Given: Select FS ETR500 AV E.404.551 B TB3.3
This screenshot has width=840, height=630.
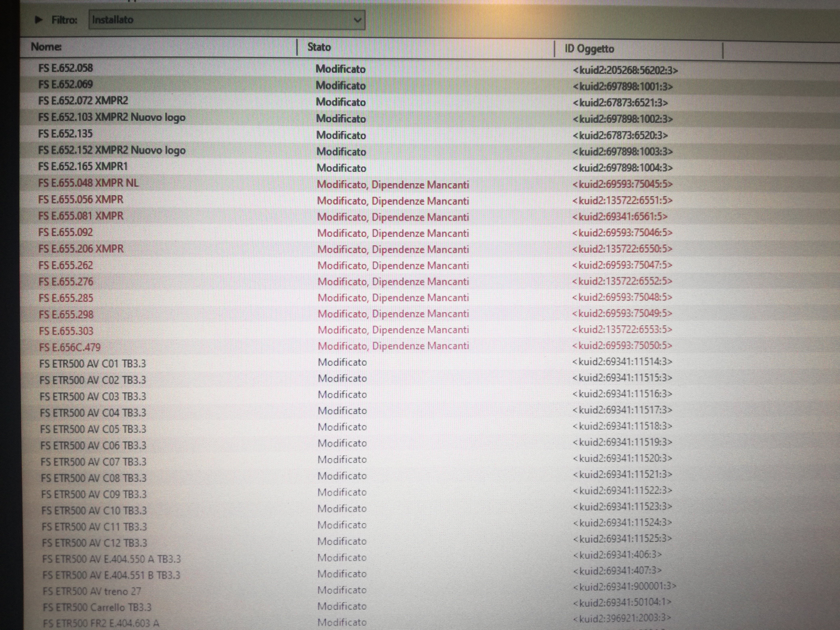Looking at the screenshot, I should pos(111,575).
